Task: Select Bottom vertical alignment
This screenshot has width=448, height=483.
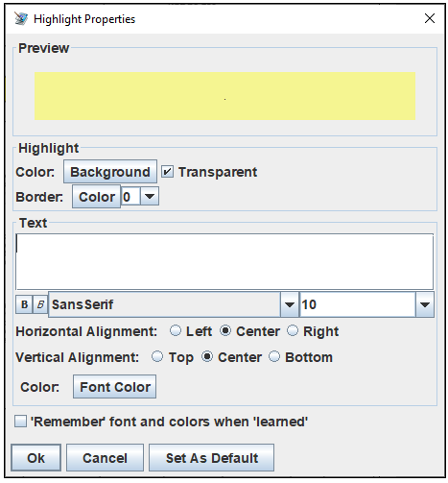Action: pos(274,356)
